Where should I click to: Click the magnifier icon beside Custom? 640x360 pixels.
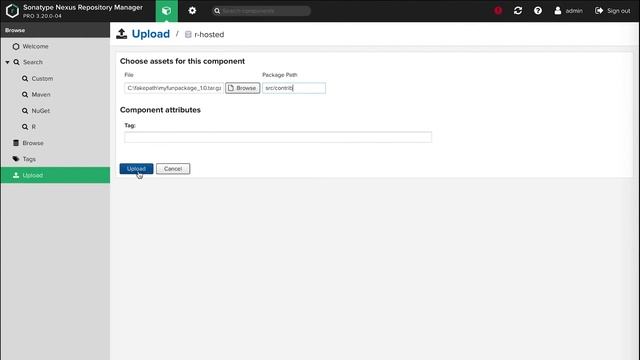click(25, 78)
